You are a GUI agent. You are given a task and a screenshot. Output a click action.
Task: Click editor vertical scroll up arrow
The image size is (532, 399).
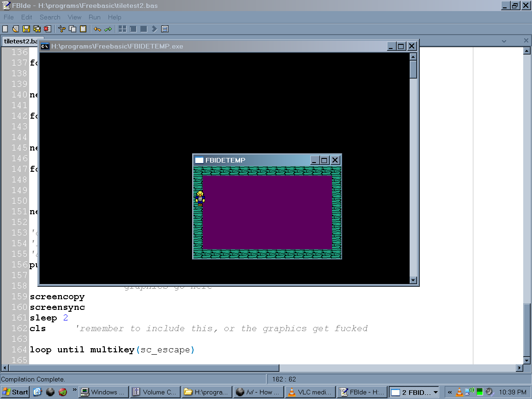pos(526,51)
